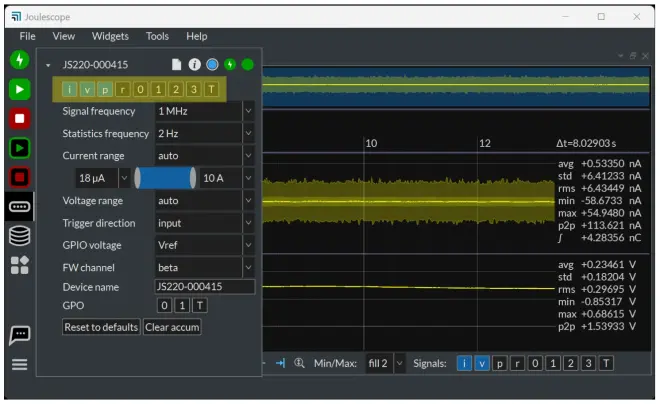This screenshot has width=660, height=404.
Task: Open the device control panel icon
Action: pyautogui.click(x=19, y=207)
